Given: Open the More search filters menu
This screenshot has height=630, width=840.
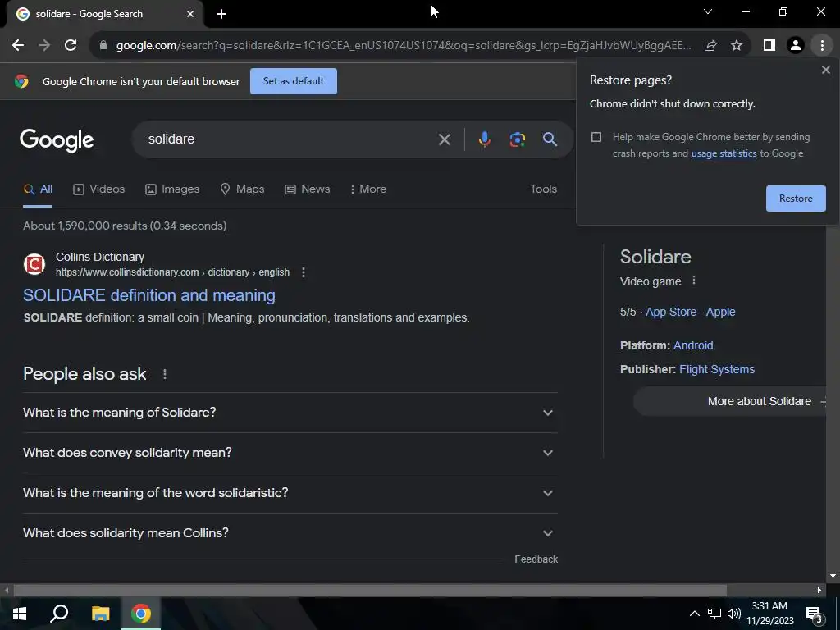Looking at the screenshot, I should pos(368,189).
